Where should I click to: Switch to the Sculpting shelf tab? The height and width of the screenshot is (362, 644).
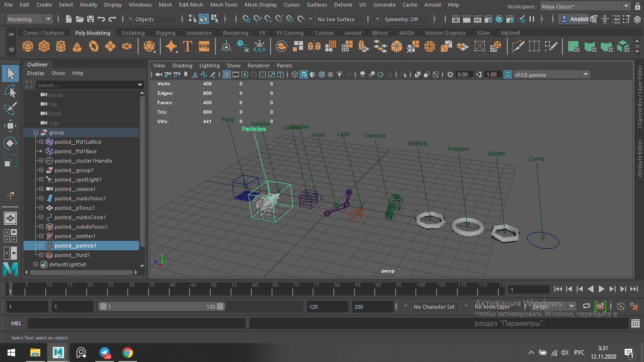tap(133, 33)
